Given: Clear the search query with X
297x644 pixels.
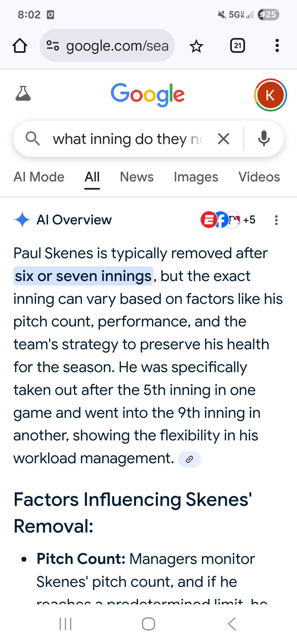Looking at the screenshot, I should 223,139.
